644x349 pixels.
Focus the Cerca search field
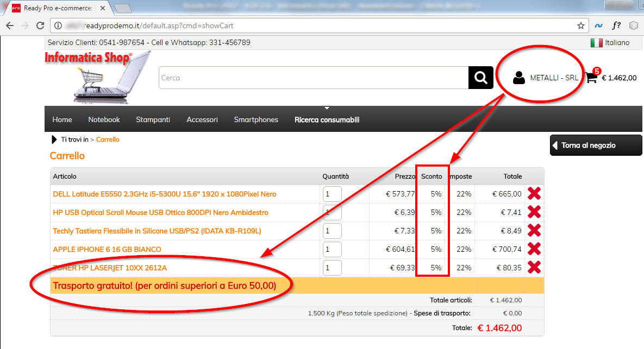[314, 78]
